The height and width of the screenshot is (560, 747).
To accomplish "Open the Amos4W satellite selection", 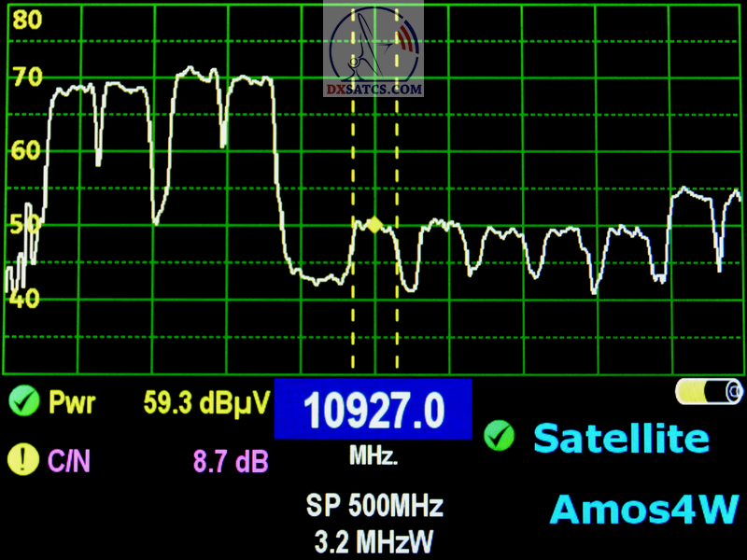I will pos(644,510).
